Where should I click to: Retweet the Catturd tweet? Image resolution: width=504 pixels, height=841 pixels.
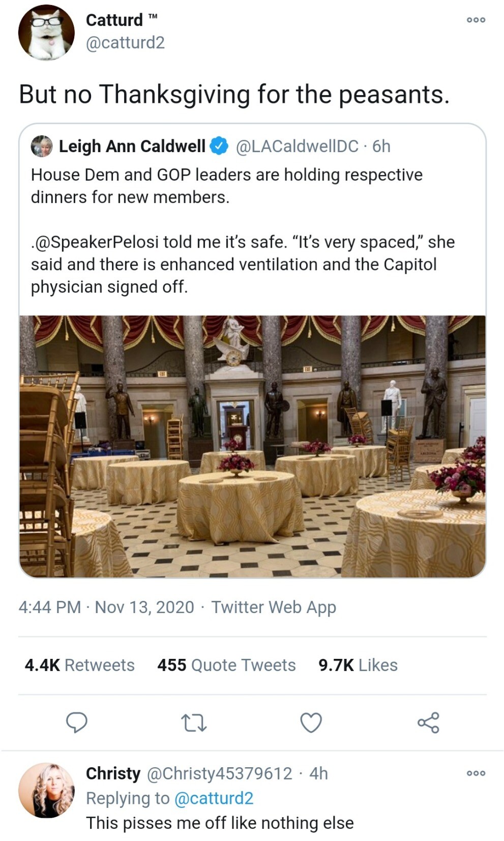[x=194, y=722]
